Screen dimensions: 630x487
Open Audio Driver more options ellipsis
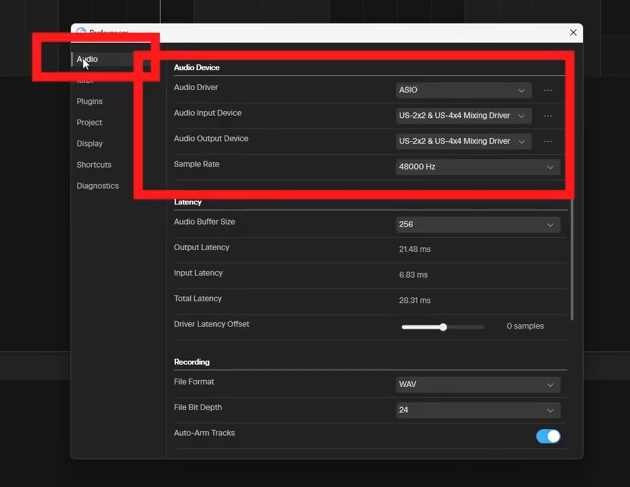(x=548, y=90)
